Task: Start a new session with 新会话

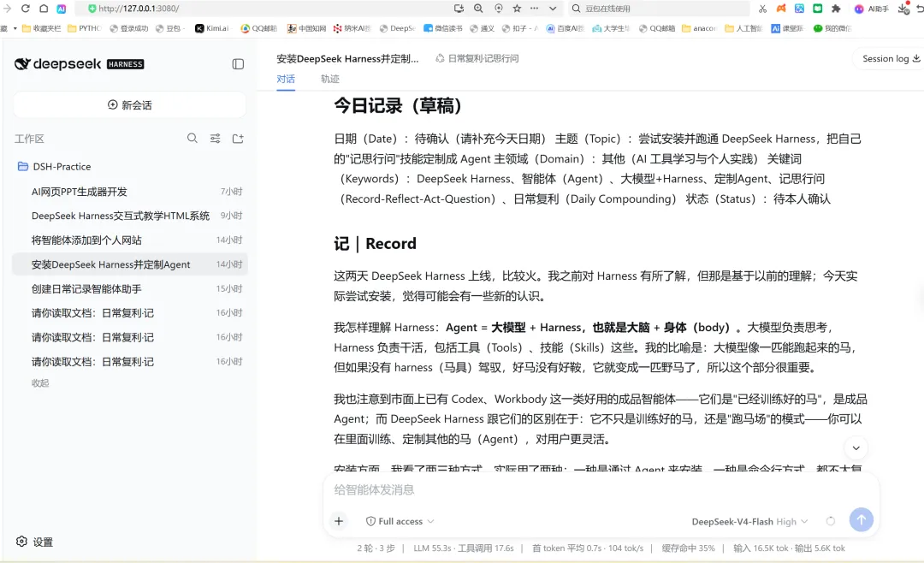Action: pos(130,105)
